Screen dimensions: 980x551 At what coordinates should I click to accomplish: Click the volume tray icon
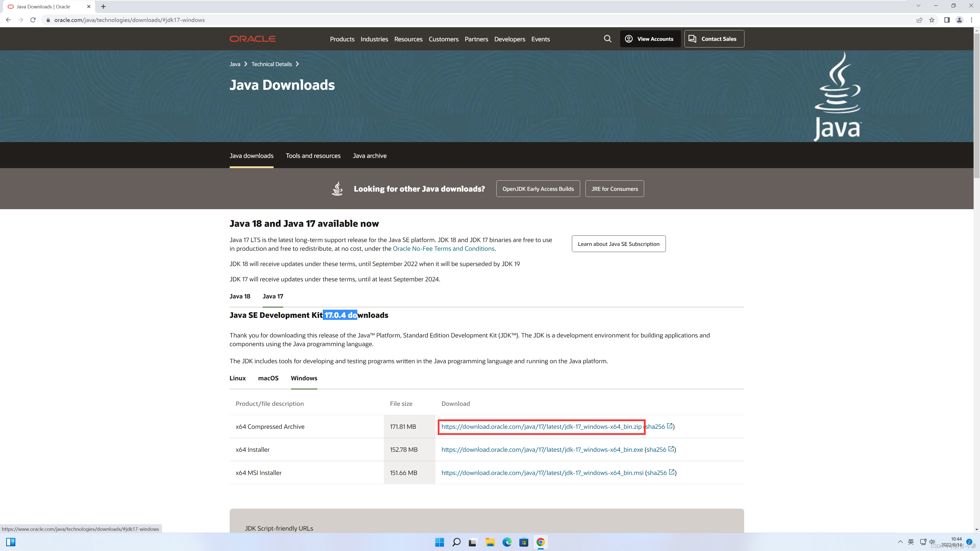pos(932,542)
